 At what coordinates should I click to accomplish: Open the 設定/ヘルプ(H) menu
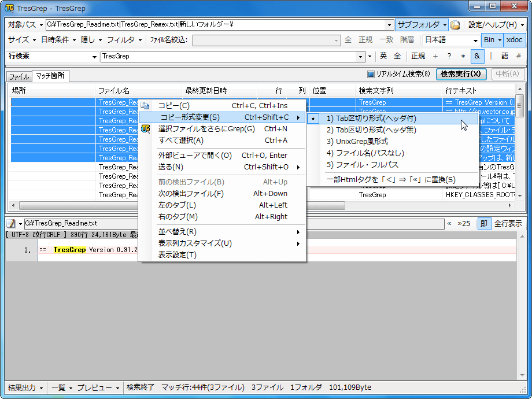tap(496, 25)
